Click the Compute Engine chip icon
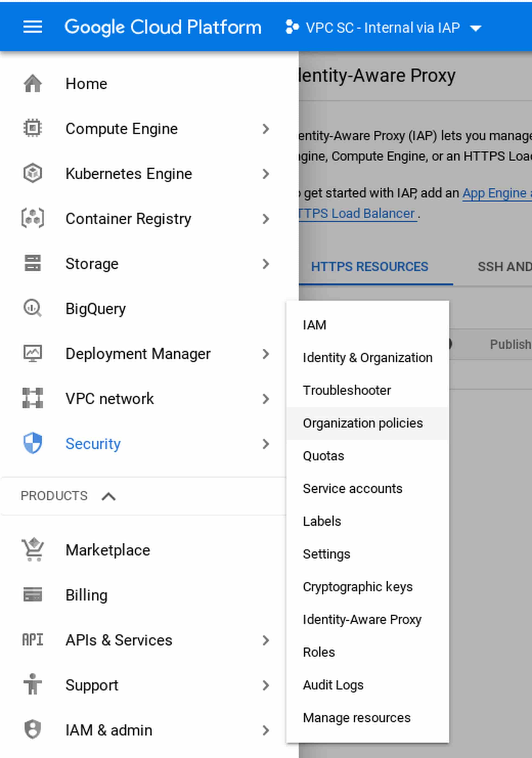 point(33,128)
